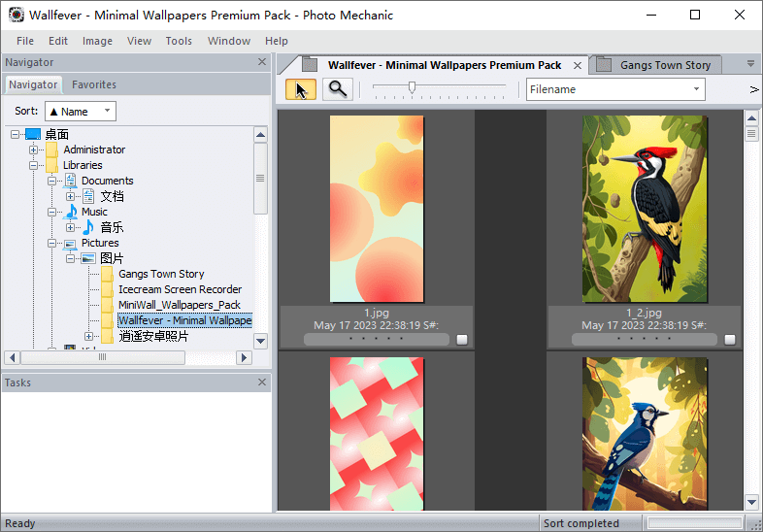Close the Wallfever contact sheet tab
The width and height of the screenshot is (763, 532).
click(x=578, y=65)
